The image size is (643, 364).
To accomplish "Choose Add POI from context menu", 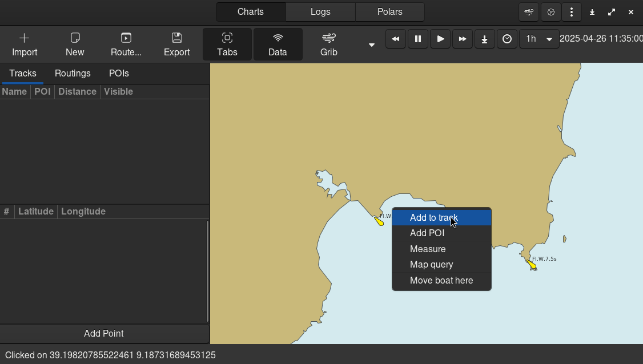I will click(427, 233).
